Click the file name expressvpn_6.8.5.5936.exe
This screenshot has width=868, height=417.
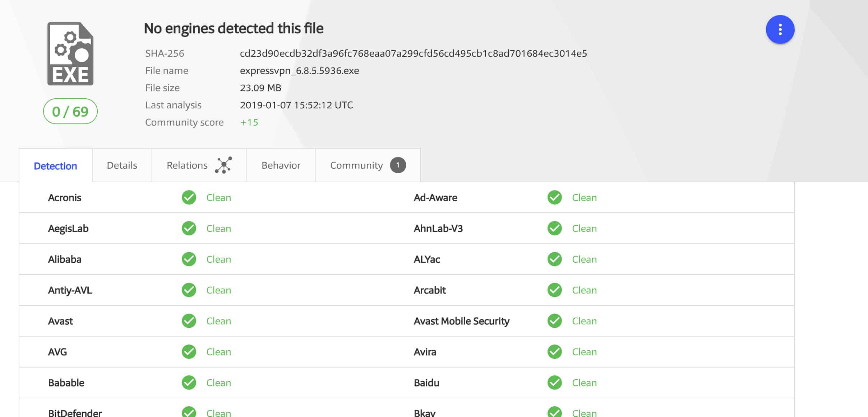tap(299, 71)
